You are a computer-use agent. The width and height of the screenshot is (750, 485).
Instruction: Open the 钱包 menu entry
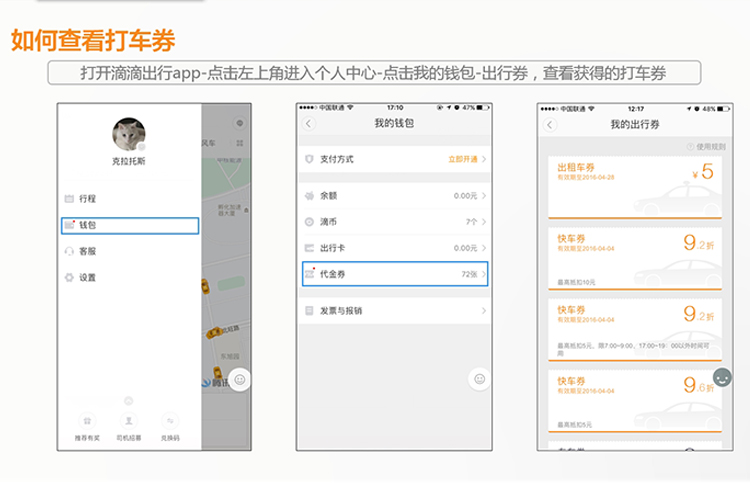tap(130, 226)
